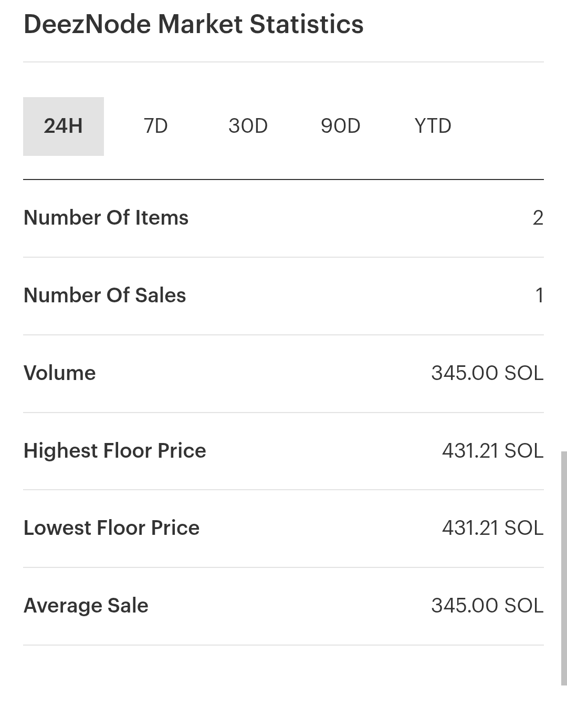Click the Volume row label
Screen dimensions: 567x728
(x=60, y=373)
